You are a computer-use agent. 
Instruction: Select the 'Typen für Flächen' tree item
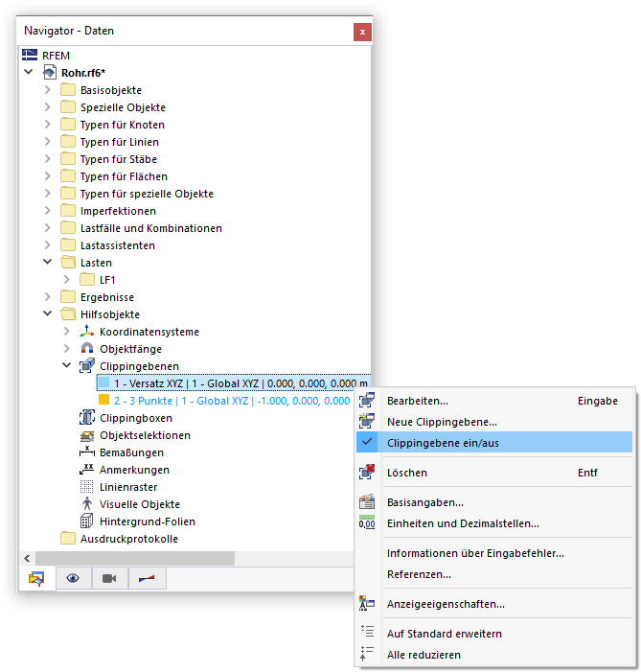[x=124, y=176]
